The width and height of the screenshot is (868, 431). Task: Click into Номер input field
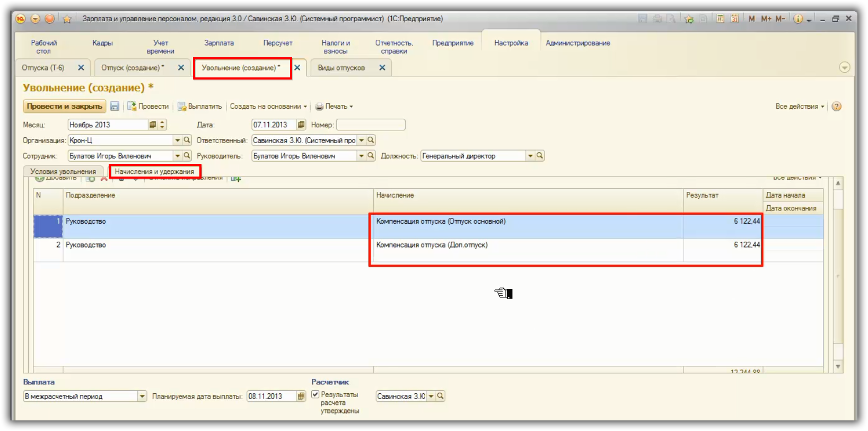point(371,125)
